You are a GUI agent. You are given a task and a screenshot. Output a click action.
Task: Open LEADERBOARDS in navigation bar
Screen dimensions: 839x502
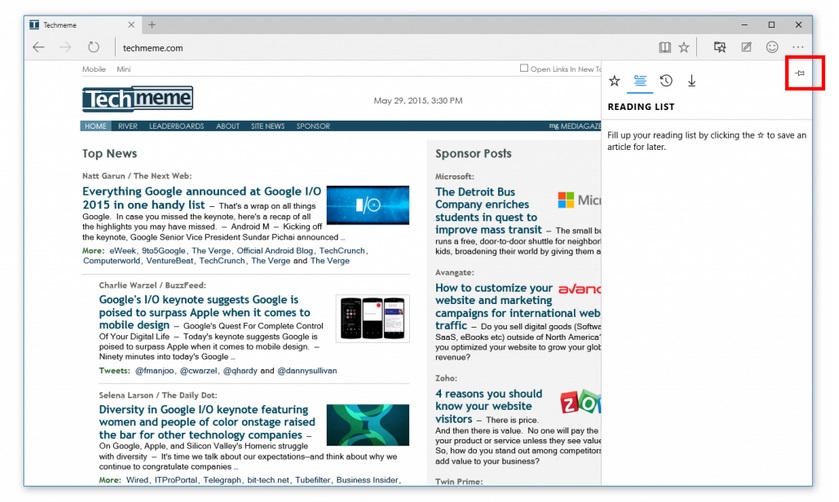click(177, 126)
